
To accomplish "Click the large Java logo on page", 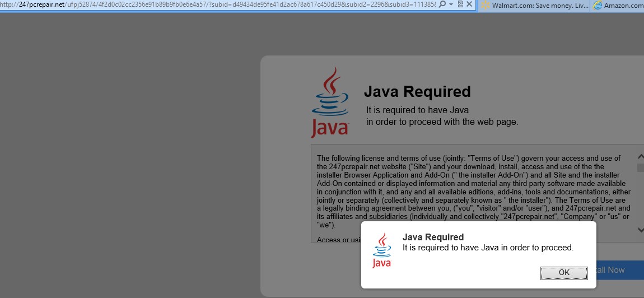I will click(330, 103).
